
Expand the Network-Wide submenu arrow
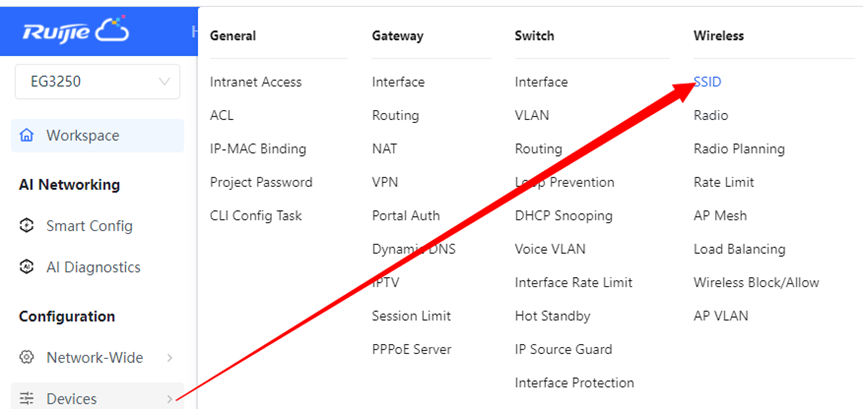pos(170,358)
